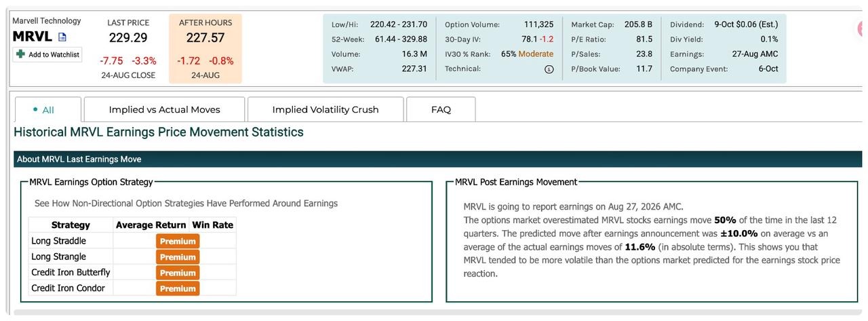
Task: Click the Dividend value 9-Oct $0.06 (Est.)
Action: click(x=746, y=24)
